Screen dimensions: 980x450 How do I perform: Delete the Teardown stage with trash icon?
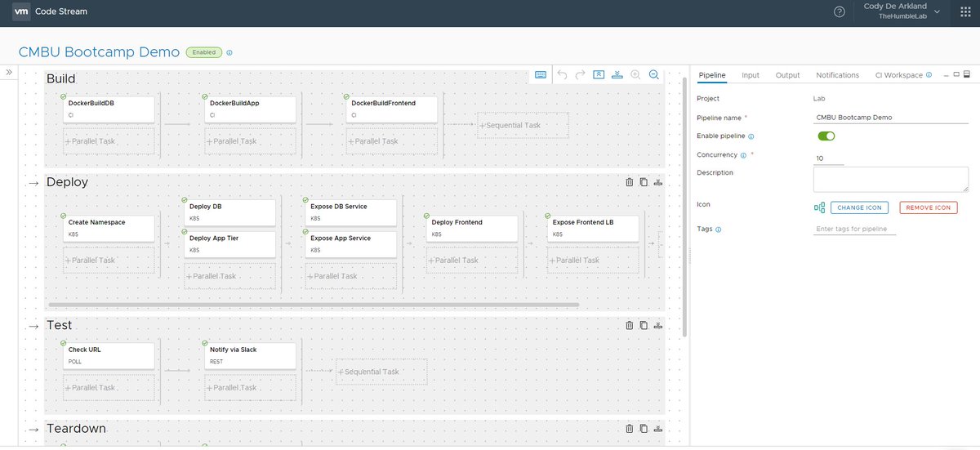click(630, 428)
